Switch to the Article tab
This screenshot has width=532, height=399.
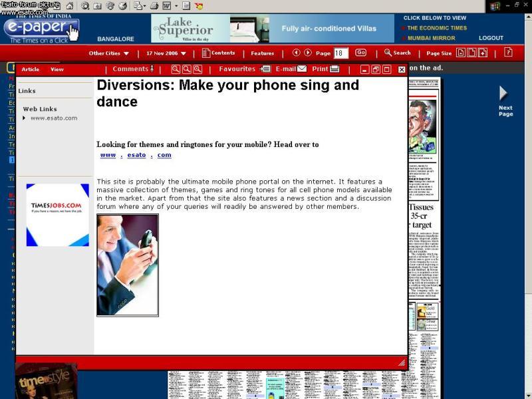click(31, 69)
